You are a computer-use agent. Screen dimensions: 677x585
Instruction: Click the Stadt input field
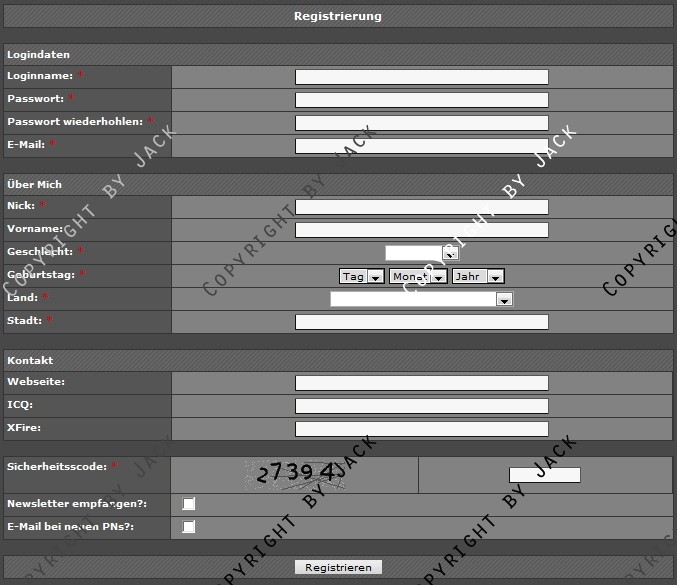[x=421, y=322]
